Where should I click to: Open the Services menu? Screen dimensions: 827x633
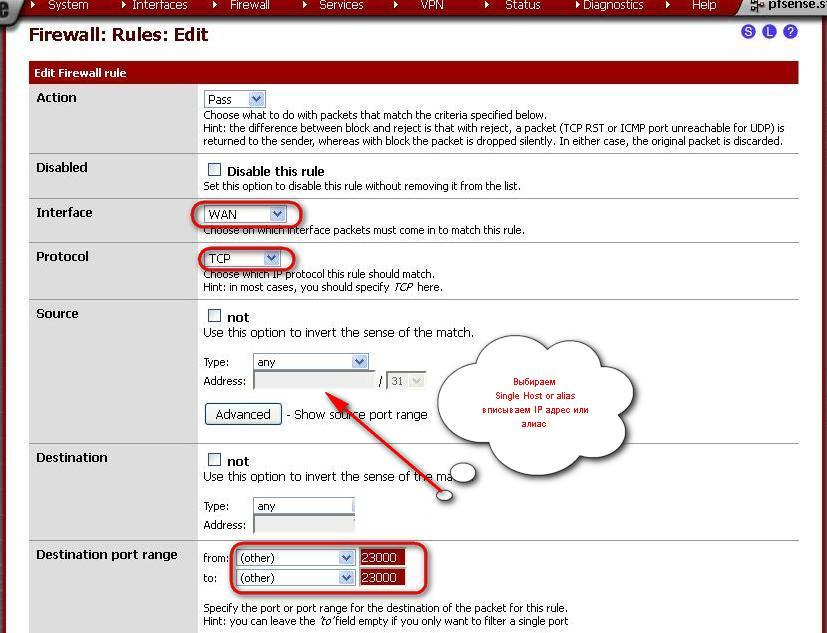tap(341, 5)
